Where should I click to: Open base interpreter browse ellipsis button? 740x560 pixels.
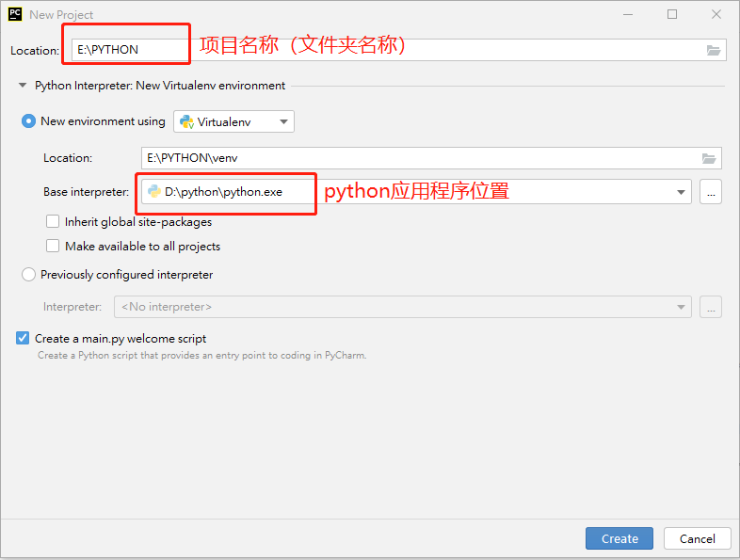pos(711,192)
